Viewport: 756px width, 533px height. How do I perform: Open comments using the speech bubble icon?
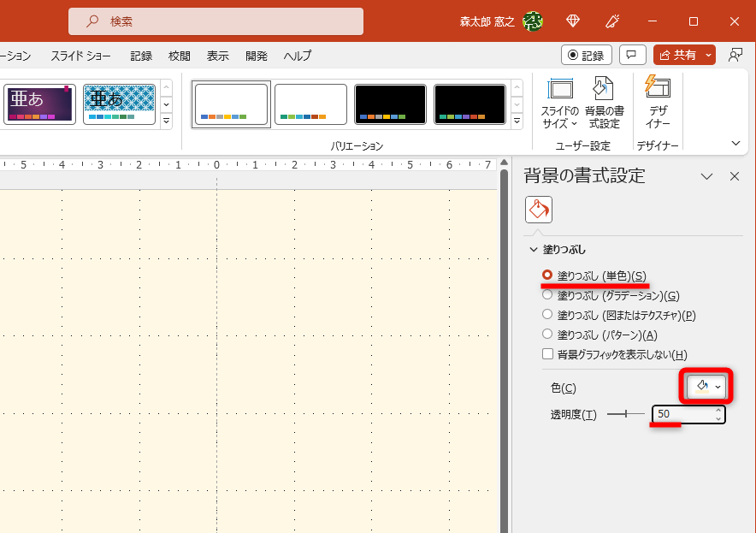pyautogui.click(x=632, y=55)
